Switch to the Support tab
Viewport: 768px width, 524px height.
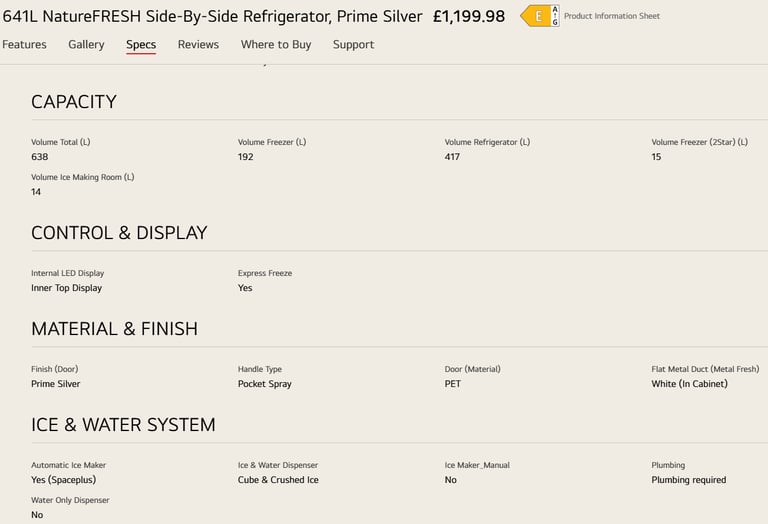coord(354,45)
